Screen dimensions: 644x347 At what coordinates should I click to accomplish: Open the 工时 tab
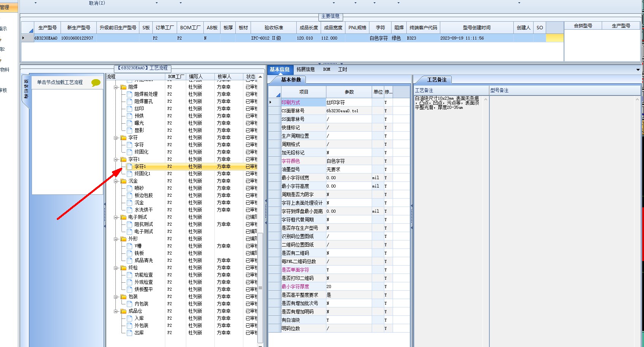click(343, 69)
